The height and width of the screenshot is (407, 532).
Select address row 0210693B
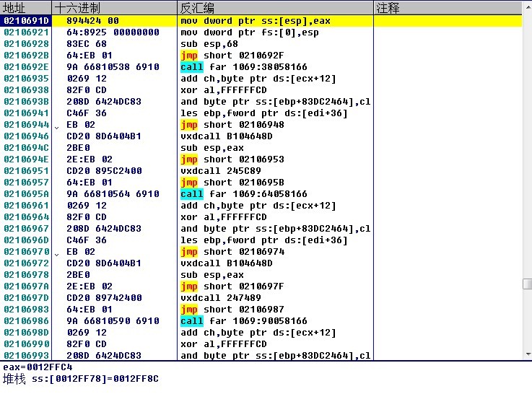coord(26,102)
